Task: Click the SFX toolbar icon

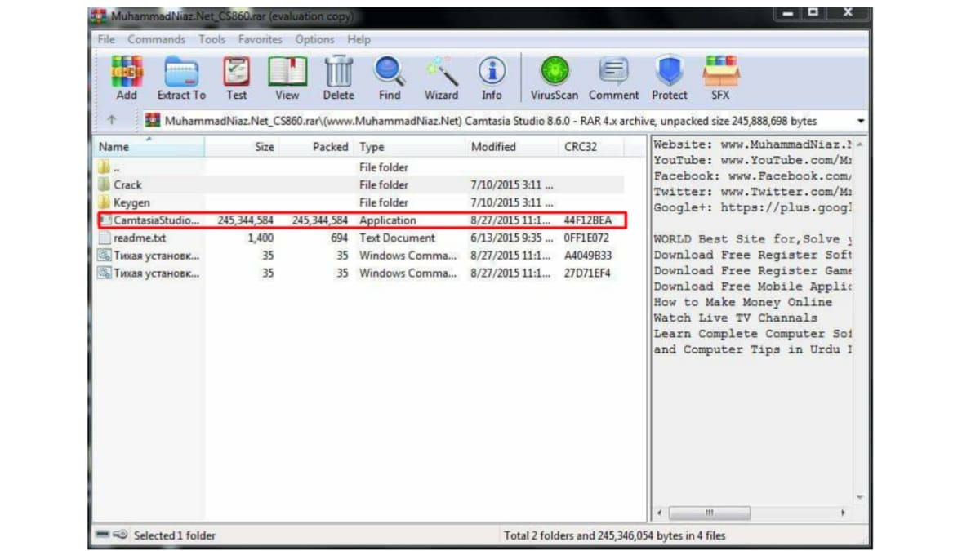Action: coord(720,72)
